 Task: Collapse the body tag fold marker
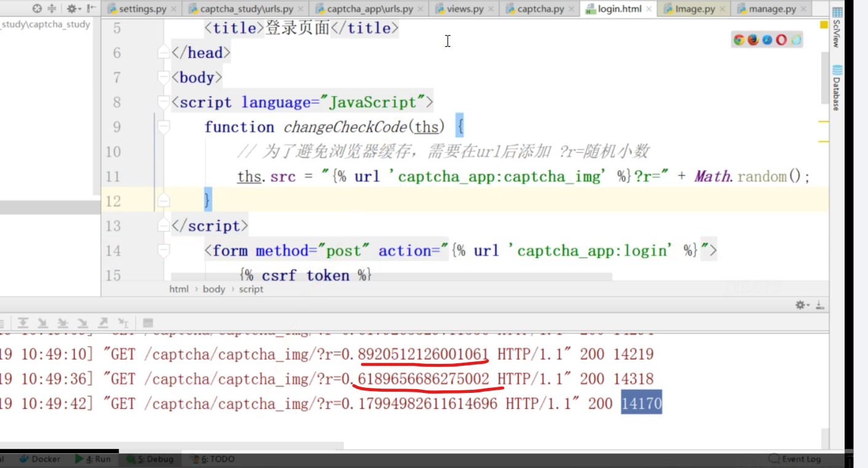click(x=163, y=78)
